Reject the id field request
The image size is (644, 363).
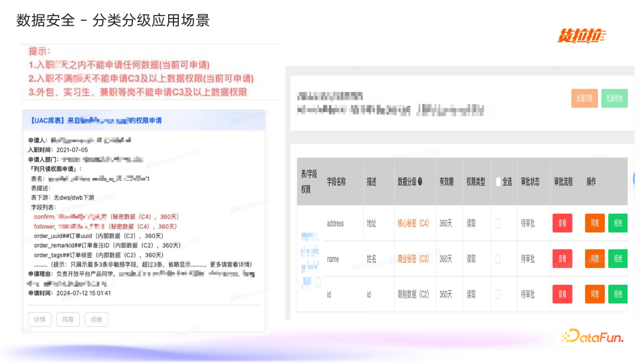pos(618,294)
